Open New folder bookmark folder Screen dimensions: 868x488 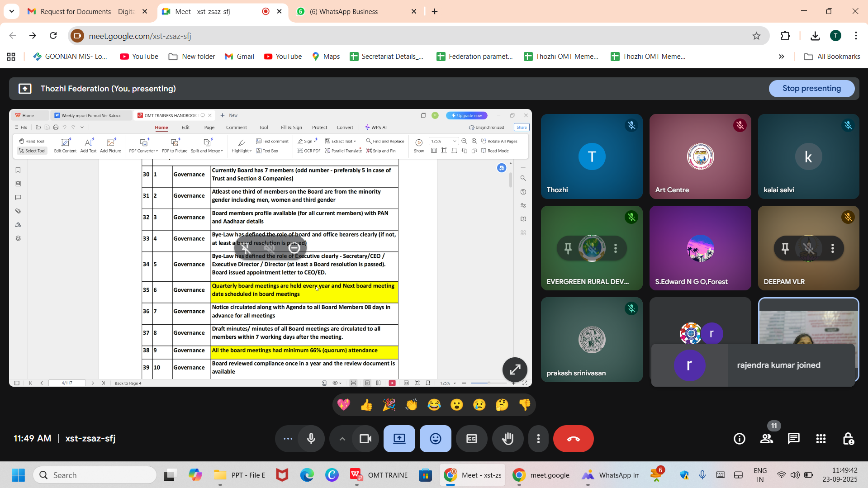pyautogui.click(x=192, y=57)
